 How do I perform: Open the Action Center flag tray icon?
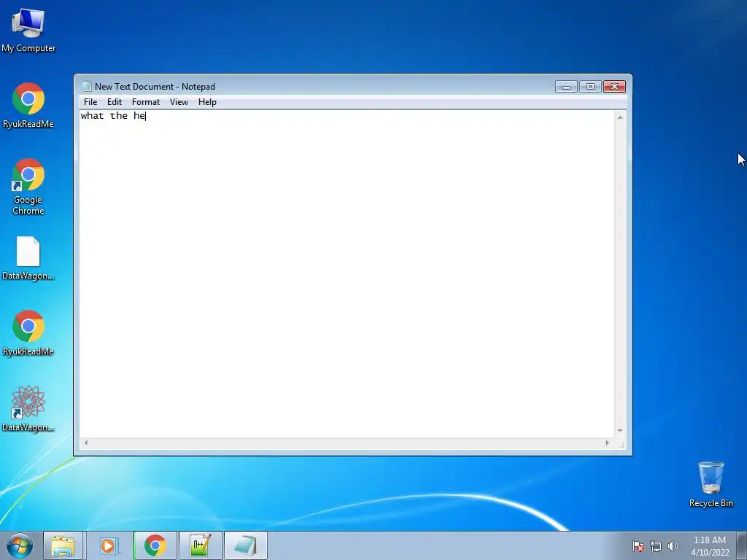[638, 546]
